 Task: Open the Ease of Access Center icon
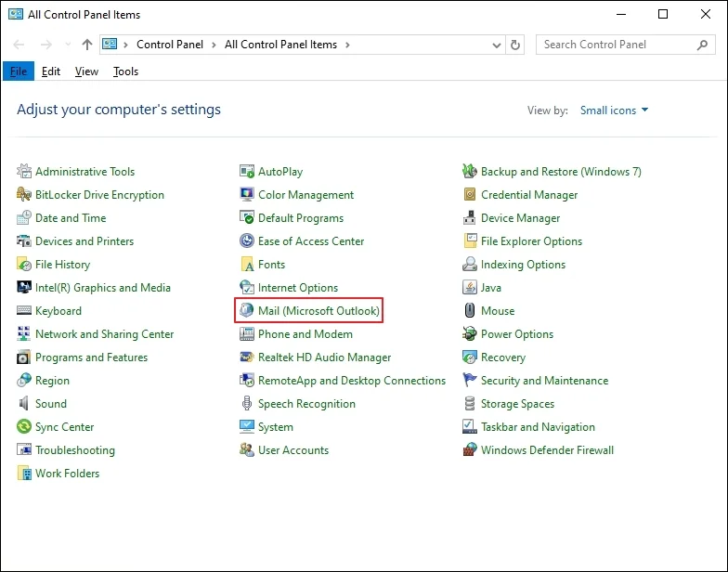click(x=247, y=241)
